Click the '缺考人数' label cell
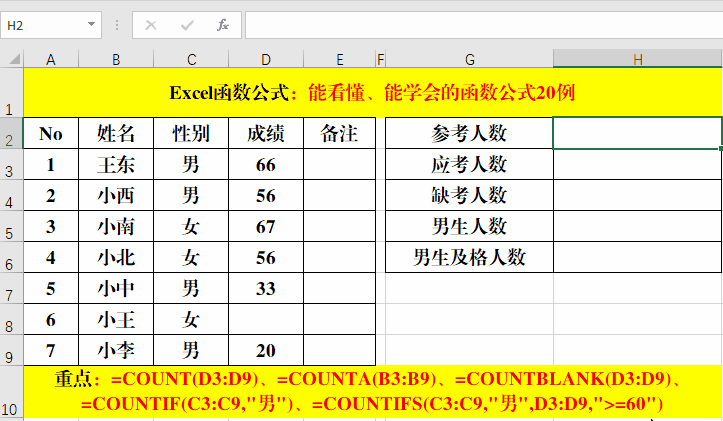The image size is (723, 421). click(x=469, y=196)
